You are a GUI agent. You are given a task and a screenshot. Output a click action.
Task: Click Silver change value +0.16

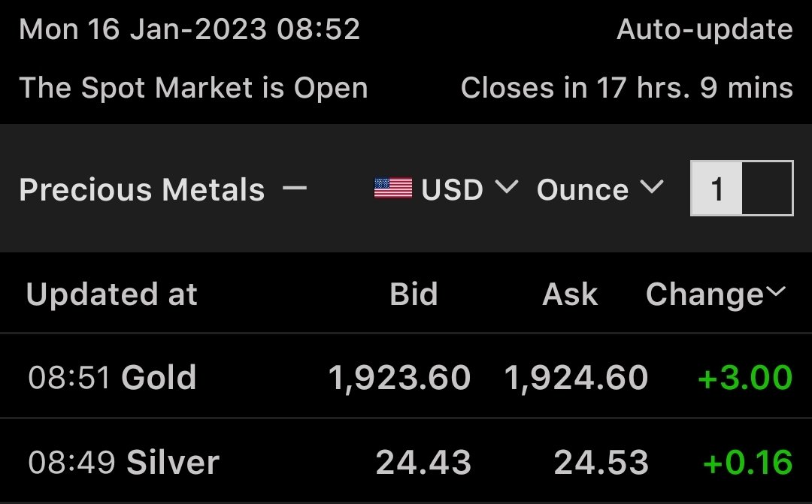click(x=748, y=462)
